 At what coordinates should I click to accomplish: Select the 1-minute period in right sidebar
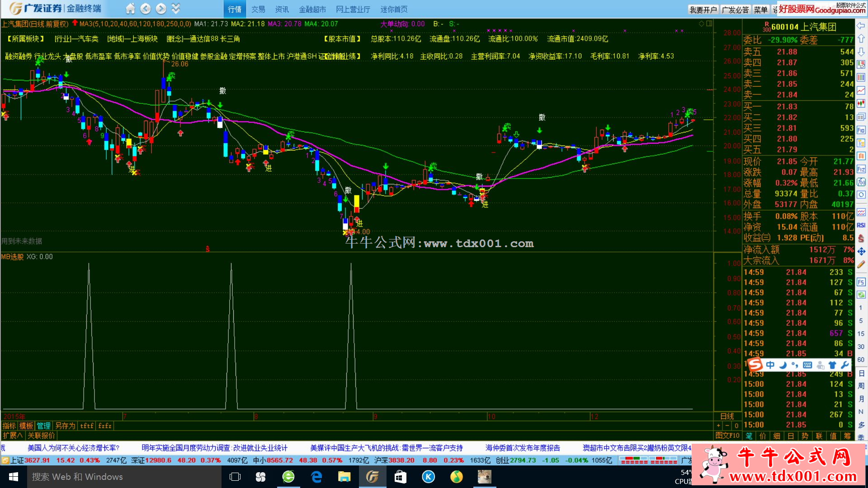tap(861, 308)
